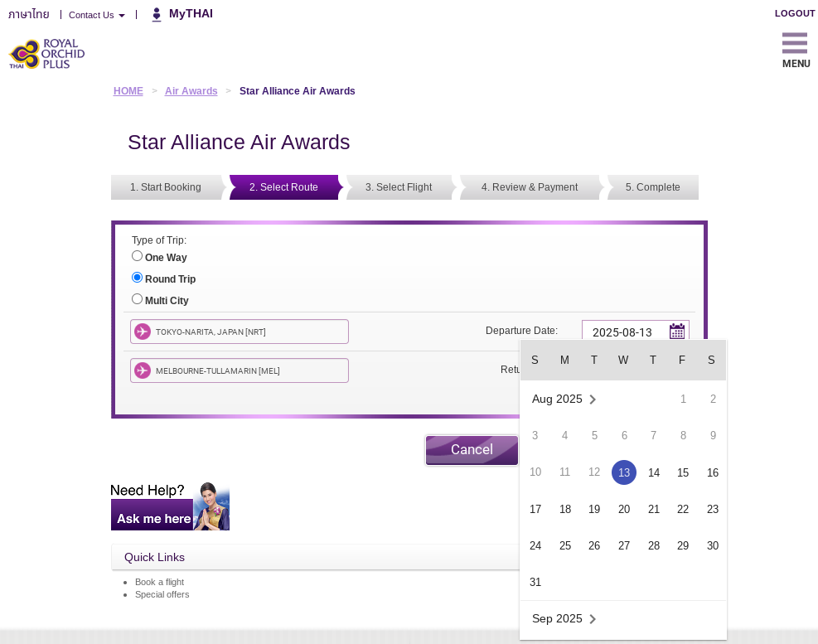Click the plane icon beside Melbourne-Tullamarin
Screen dimensions: 818x644
143,370
